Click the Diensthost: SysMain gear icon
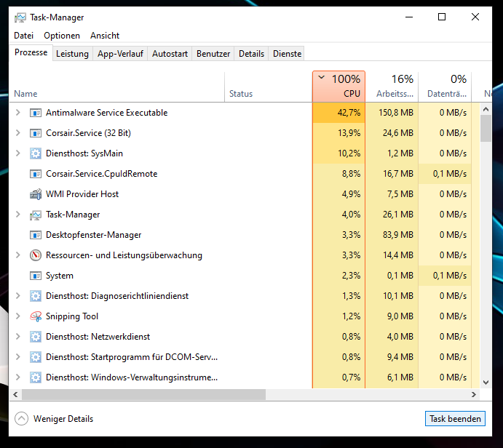The width and height of the screenshot is (503, 448). [35, 153]
